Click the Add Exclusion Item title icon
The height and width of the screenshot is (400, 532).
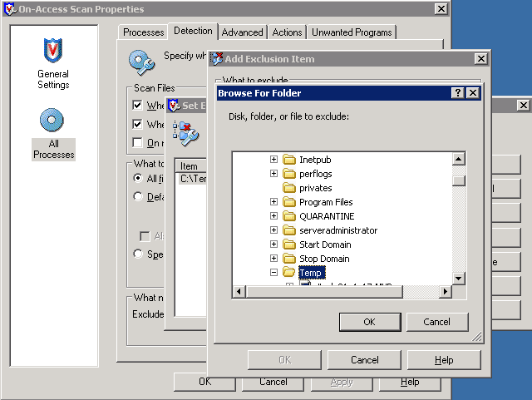(x=217, y=59)
